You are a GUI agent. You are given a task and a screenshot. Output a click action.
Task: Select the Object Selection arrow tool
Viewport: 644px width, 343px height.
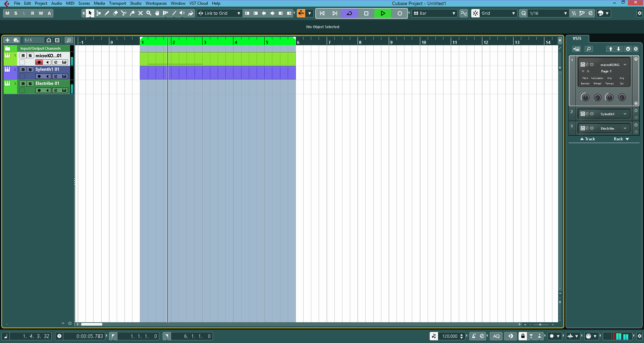(90, 13)
